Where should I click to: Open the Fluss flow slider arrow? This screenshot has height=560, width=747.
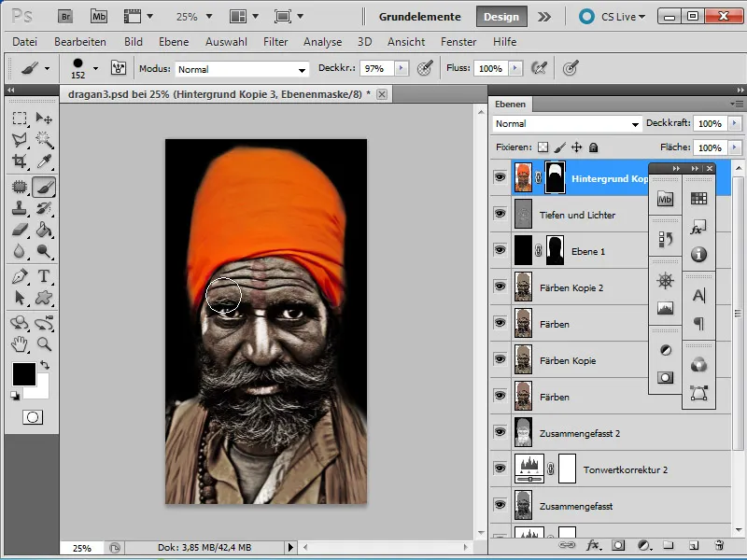tap(515, 68)
